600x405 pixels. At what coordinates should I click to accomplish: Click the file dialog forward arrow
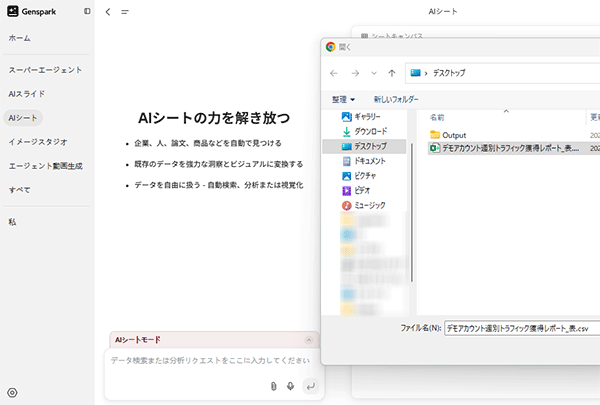(x=355, y=73)
